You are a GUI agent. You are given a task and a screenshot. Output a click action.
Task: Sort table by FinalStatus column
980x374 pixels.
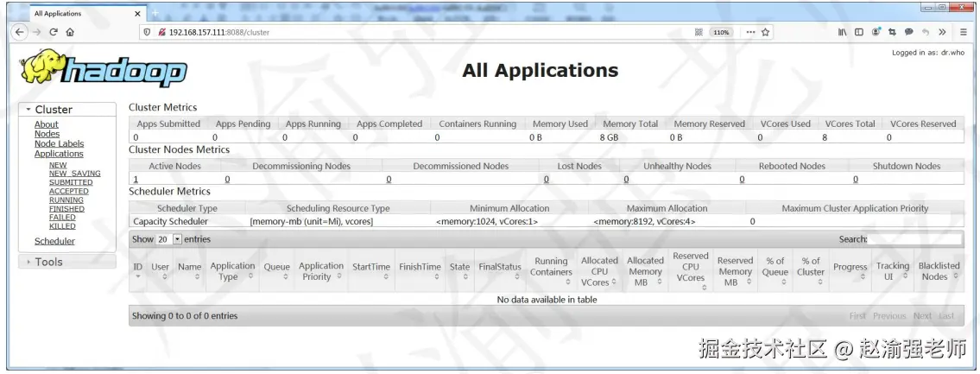(x=500, y=271)
